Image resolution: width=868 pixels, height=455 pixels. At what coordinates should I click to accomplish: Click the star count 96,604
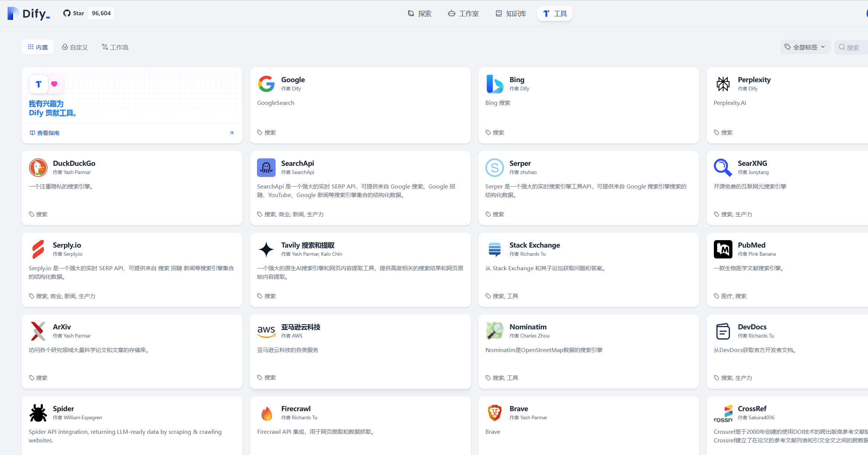pos(101,13)
